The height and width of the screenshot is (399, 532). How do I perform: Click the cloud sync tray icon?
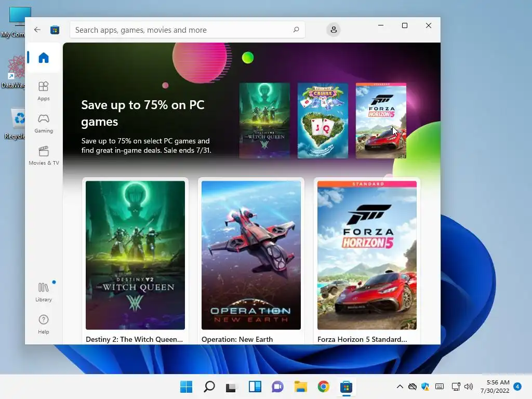coord(412,387)
